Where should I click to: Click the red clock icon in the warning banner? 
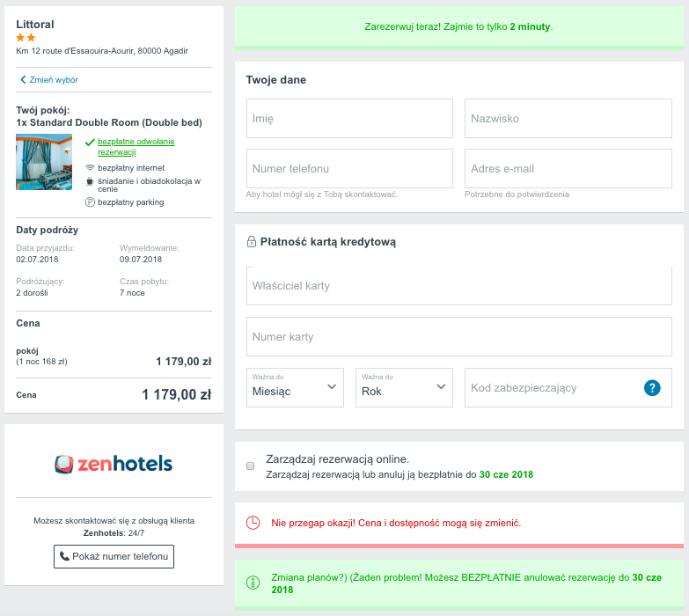coord(253,523)
